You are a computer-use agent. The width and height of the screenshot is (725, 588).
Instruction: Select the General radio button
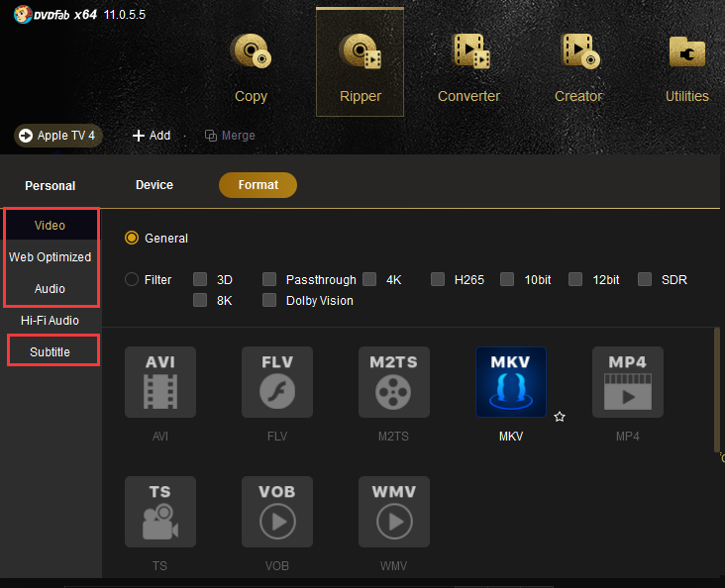pos(132,238)
